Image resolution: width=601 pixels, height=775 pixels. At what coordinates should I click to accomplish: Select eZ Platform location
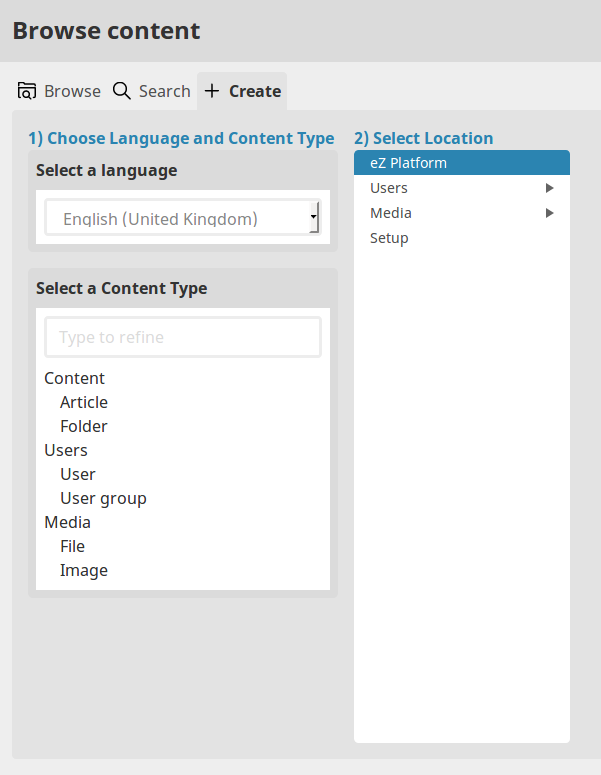coord(408,163)
